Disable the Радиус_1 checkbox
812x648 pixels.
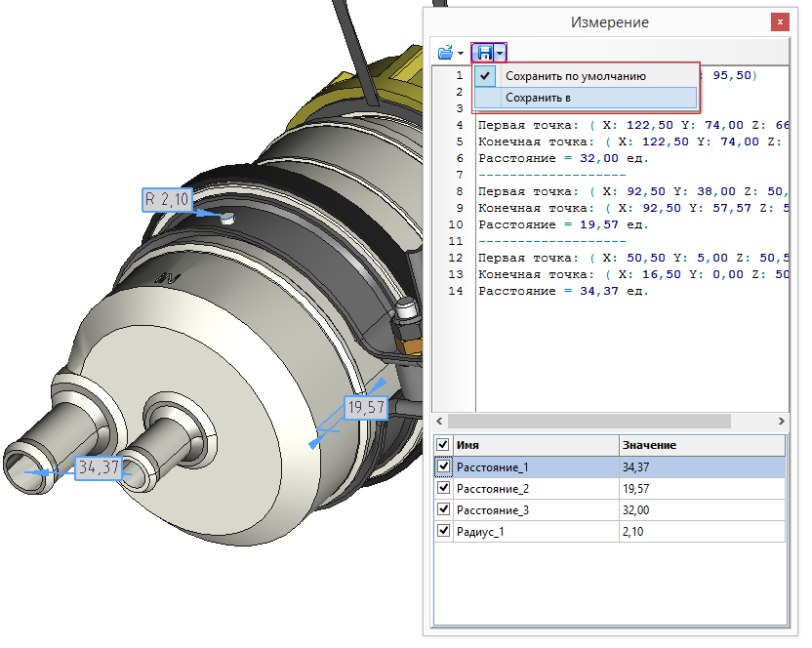pyautogui.click(x=444, y=532)
